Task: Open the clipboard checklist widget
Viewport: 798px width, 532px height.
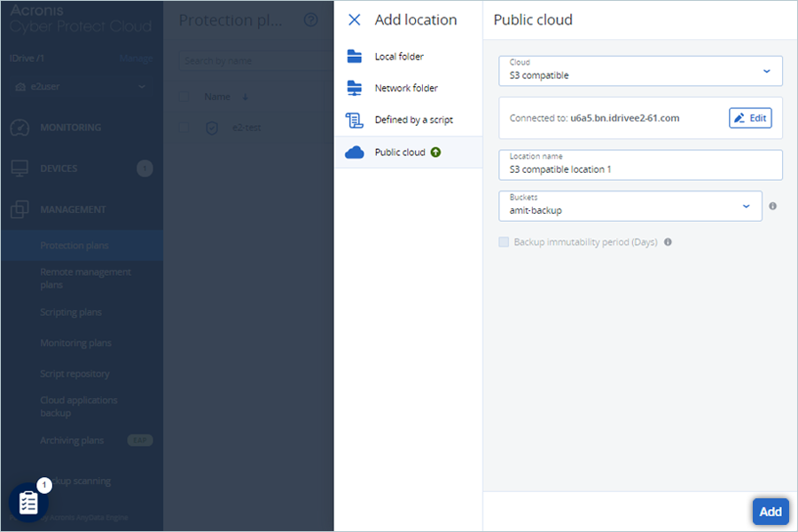Action: 28,503
